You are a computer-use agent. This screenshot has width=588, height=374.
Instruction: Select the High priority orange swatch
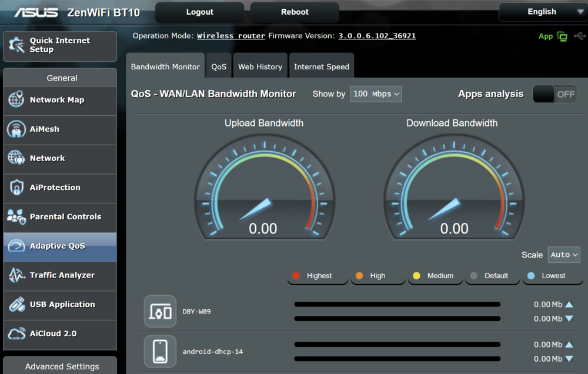click(359, 276)
